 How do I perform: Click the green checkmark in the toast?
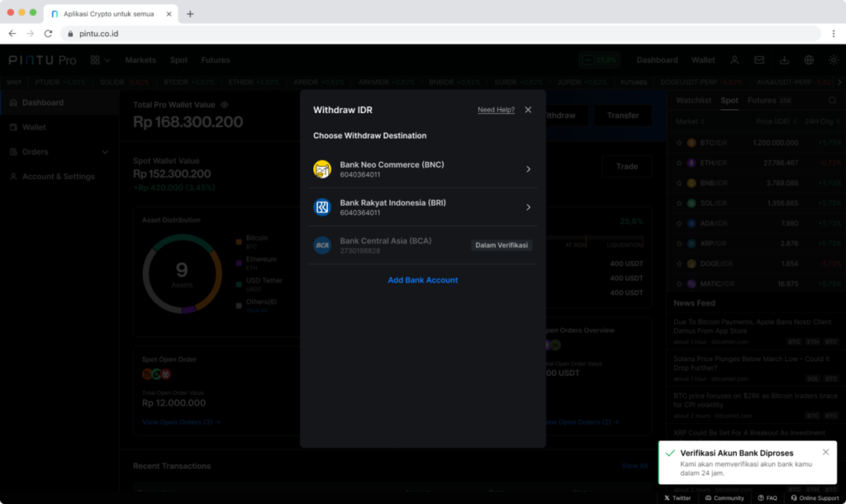click(670, 453)
